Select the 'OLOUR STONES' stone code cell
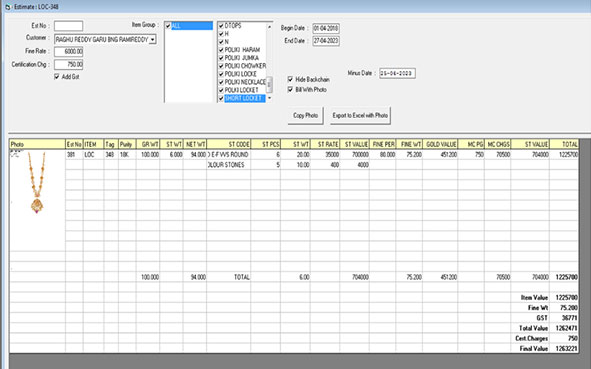The width and height of the screenshot is (591, 369). click(228, 165)
